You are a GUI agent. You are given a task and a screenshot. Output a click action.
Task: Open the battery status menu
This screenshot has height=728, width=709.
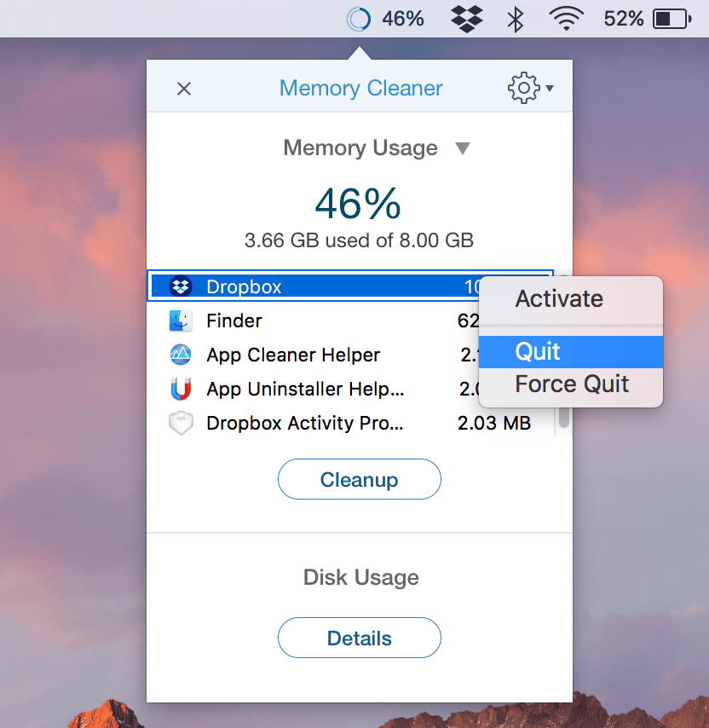[672, 18]
